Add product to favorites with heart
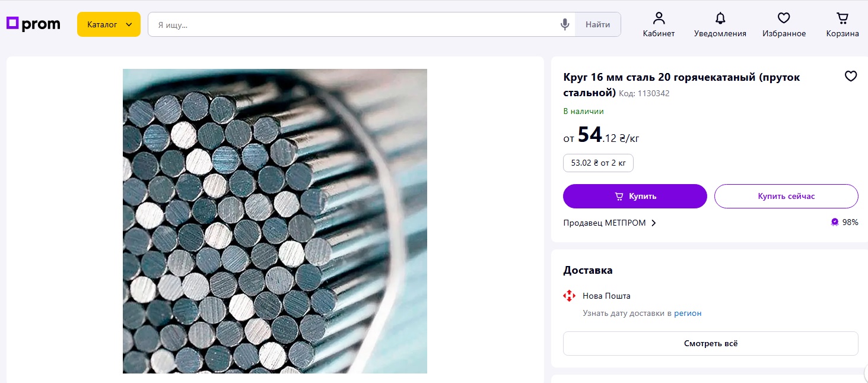This screenshot has height=383, width=868. click(x=851, y=76)
